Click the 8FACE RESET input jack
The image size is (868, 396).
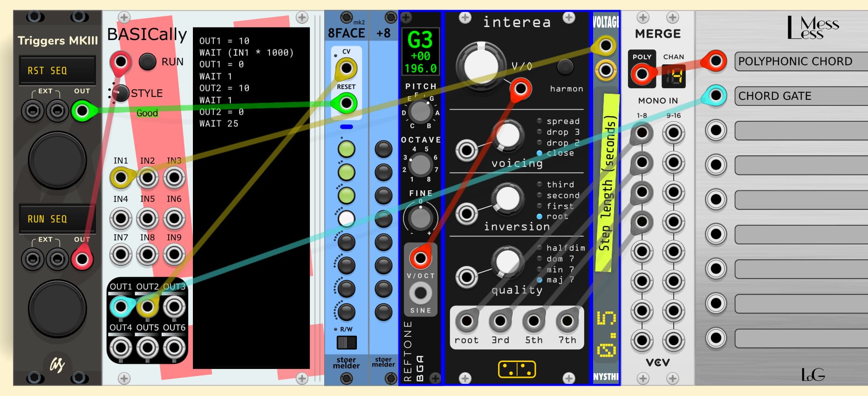point(346,103)
